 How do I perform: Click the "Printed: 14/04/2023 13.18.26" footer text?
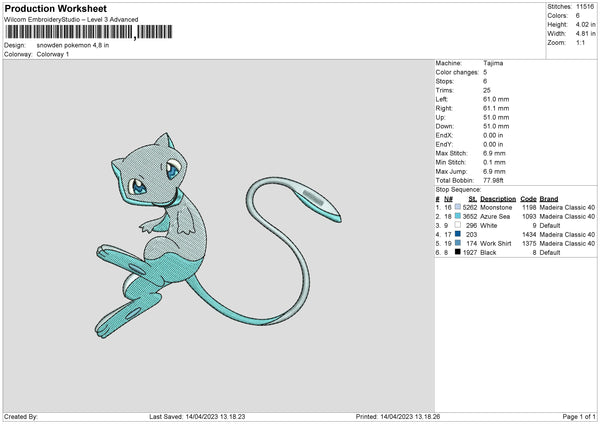tap(398, 416)
